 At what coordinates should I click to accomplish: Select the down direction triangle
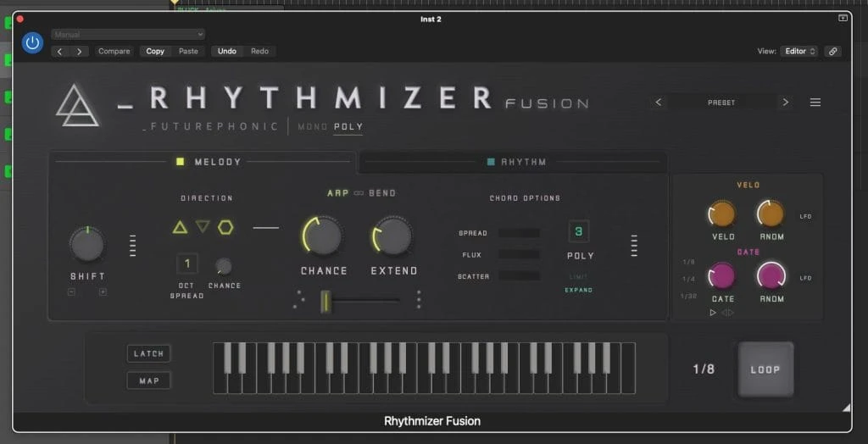tap(203, 226)
